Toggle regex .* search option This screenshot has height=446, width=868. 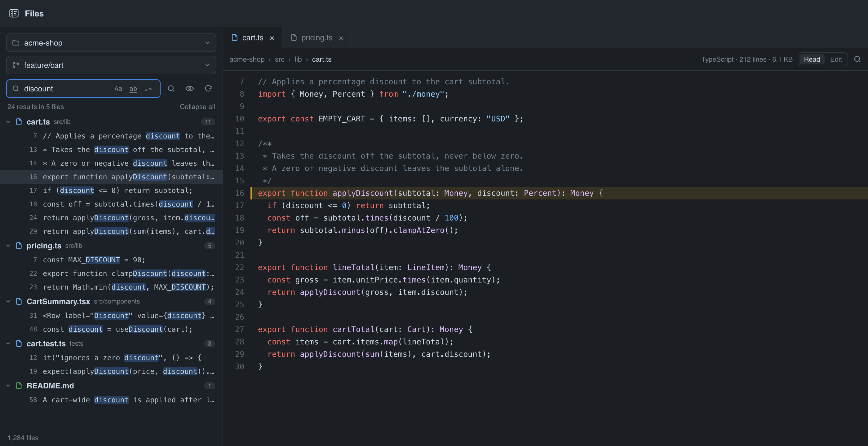148,89
